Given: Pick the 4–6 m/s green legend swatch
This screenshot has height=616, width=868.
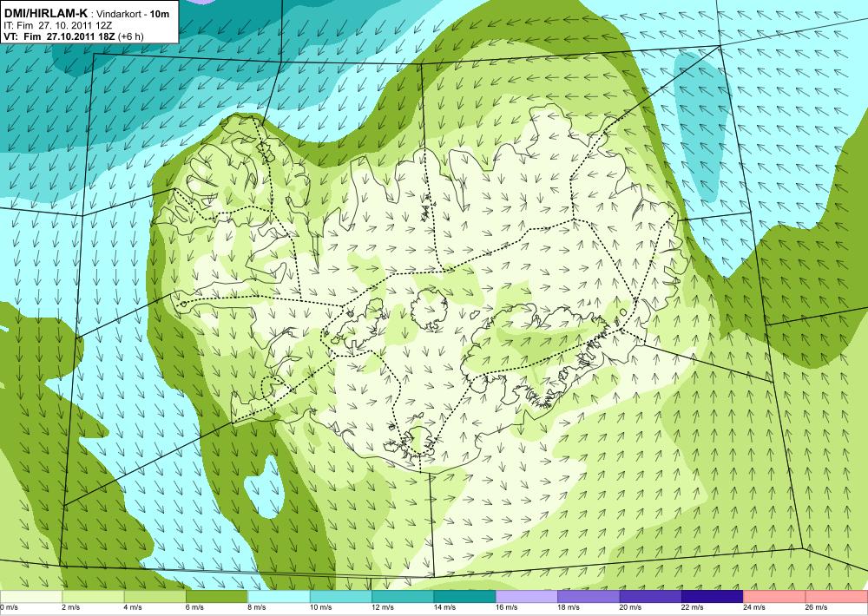Looking at the screenshot, I should coord(155,597).
